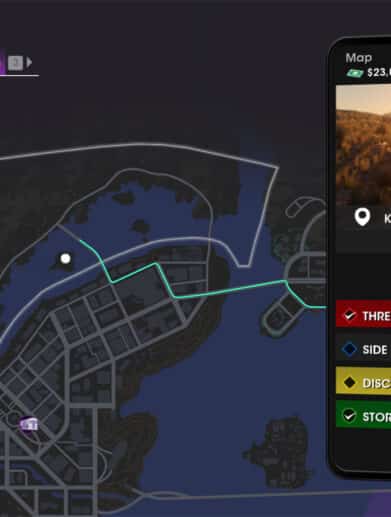This screenshot has height=517, width=391.
Task: Toggle the green STOR filter checkmark
Action: tap(349, 416)
